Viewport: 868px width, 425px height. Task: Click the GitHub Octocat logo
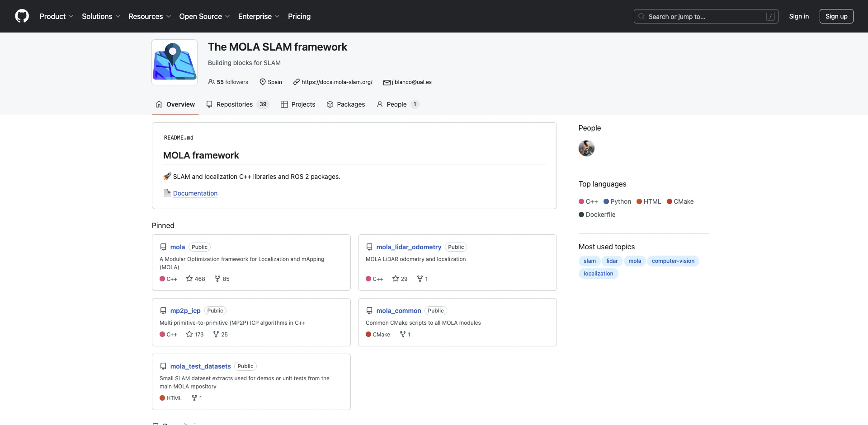pyautogui.click(x=22, y=16)
